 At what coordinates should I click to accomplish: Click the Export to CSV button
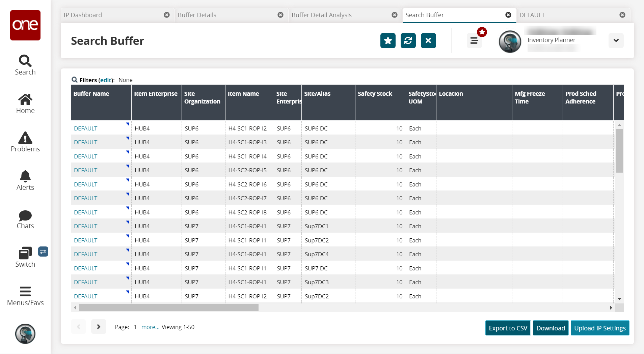click(x=508, y=328)
